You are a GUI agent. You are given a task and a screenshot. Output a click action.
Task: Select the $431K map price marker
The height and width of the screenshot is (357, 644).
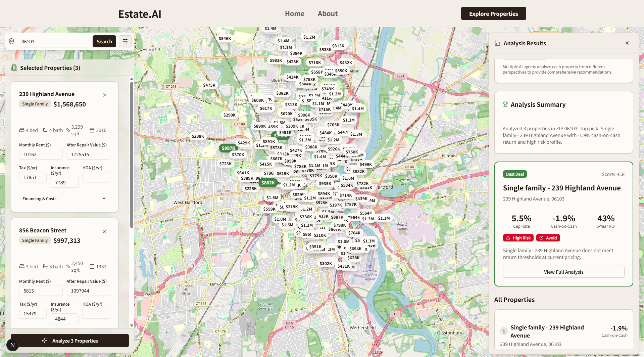(344, 266)
